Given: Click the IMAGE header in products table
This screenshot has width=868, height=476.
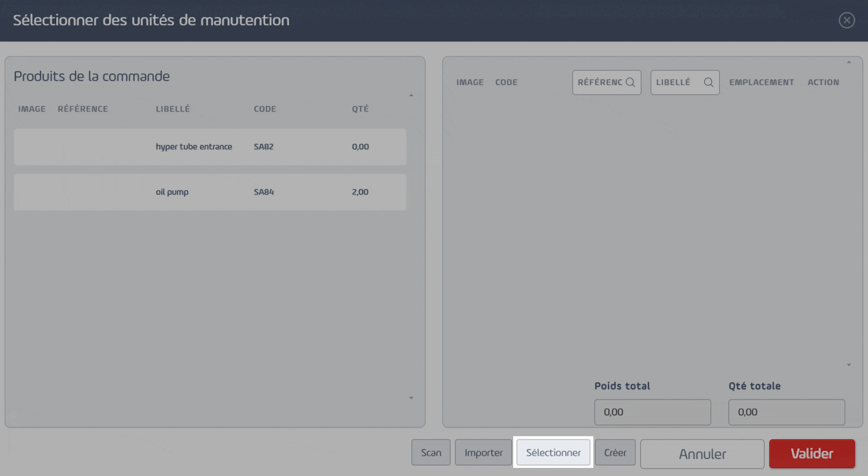Looking at the screenshot, I should 32,109.
